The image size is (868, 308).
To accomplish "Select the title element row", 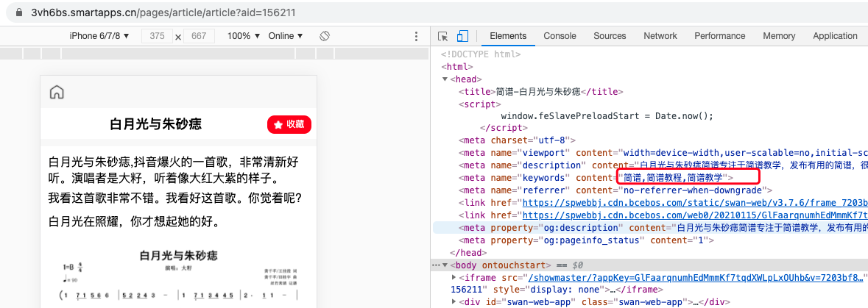I will [x=541, y=91].
